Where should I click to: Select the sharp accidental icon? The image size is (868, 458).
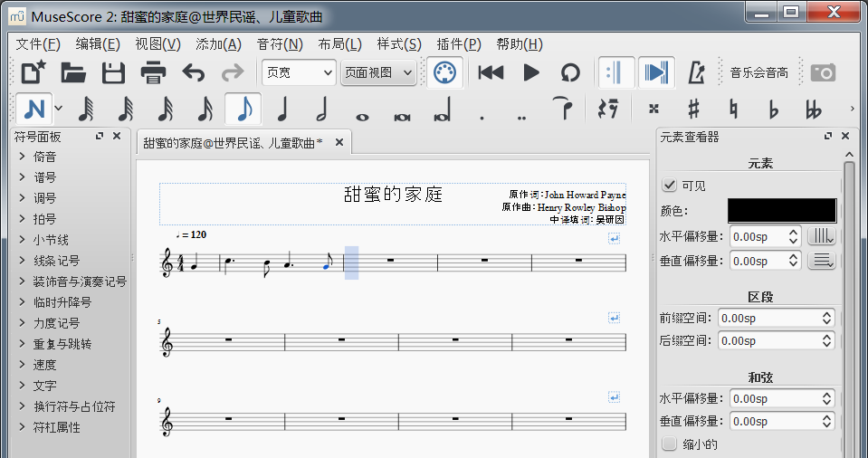coord(694,110)
